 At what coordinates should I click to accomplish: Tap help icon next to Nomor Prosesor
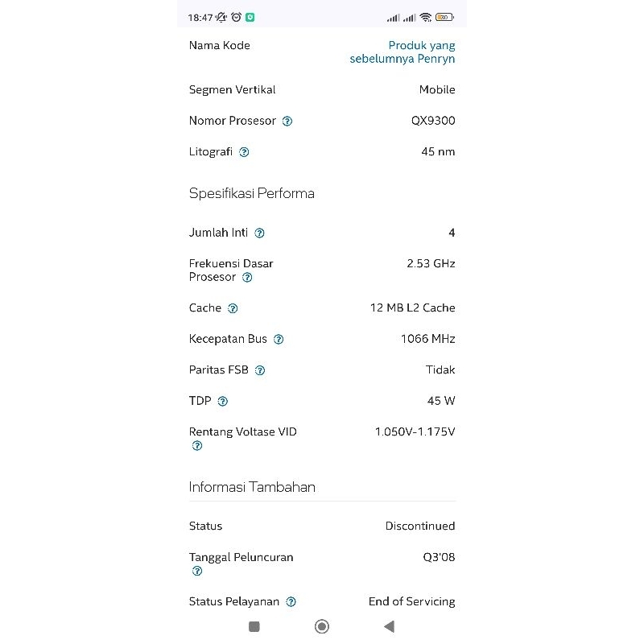point(287,122)
